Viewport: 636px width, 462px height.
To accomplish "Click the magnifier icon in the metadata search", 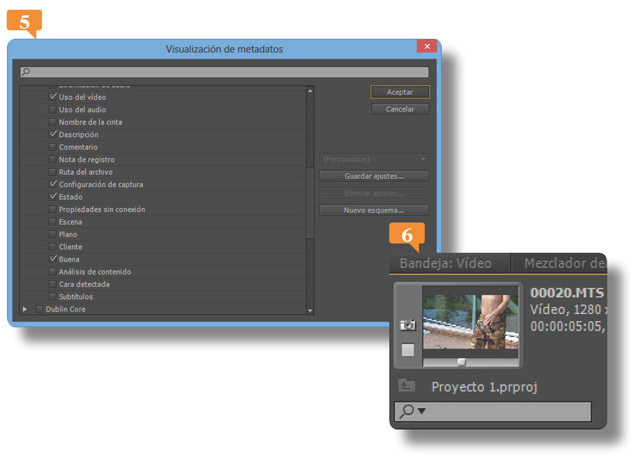I will (26, 72).
